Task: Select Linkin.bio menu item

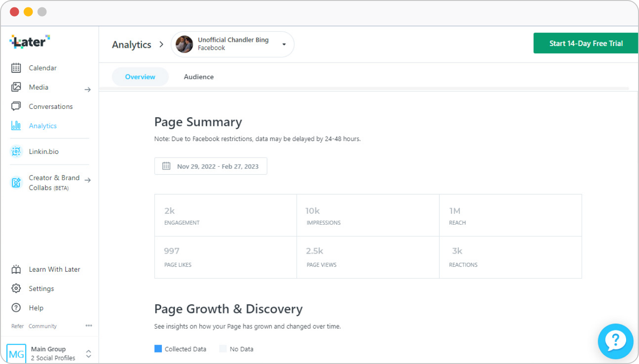Action: [x=44, y=151]
